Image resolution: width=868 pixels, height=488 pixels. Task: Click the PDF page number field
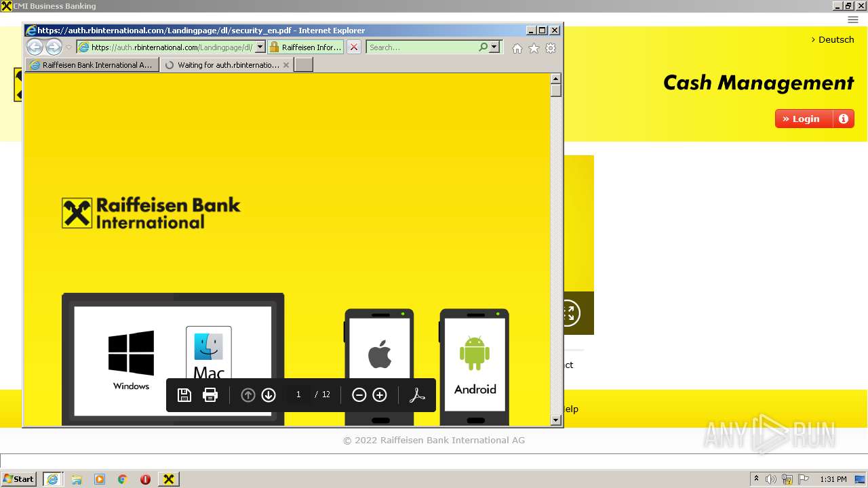pos(298,394)
